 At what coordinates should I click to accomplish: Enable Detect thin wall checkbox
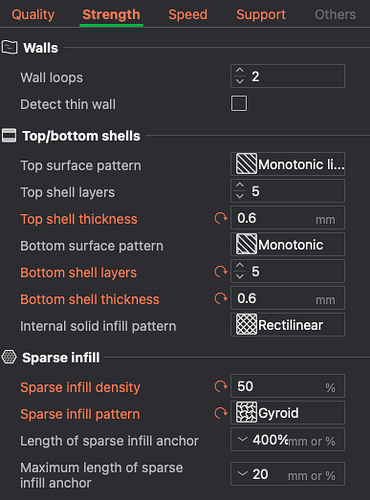(239, 103)
